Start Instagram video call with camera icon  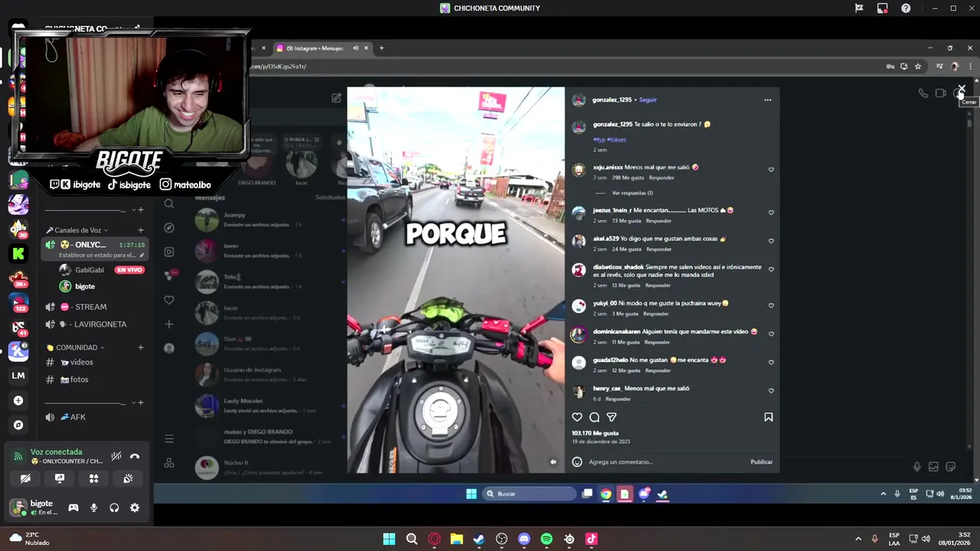coord(941,93)
